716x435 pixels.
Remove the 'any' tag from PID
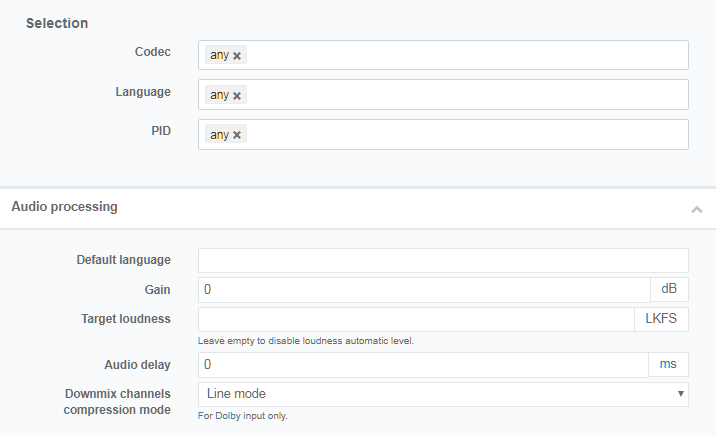(237, 135)
